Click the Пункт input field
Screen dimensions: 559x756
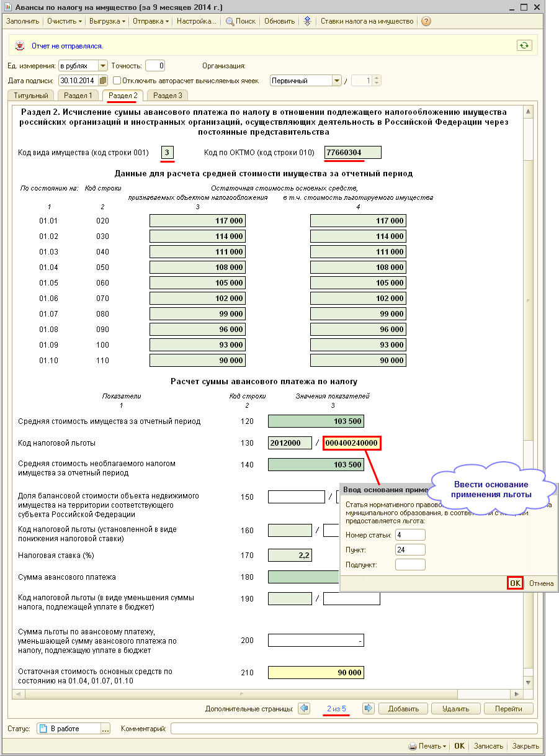[x=410, y=550]
